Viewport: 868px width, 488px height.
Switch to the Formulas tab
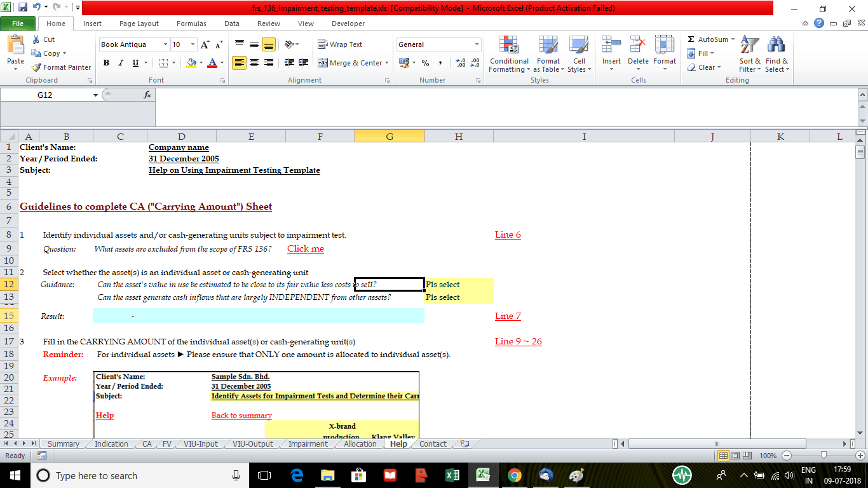click(191, 24)
